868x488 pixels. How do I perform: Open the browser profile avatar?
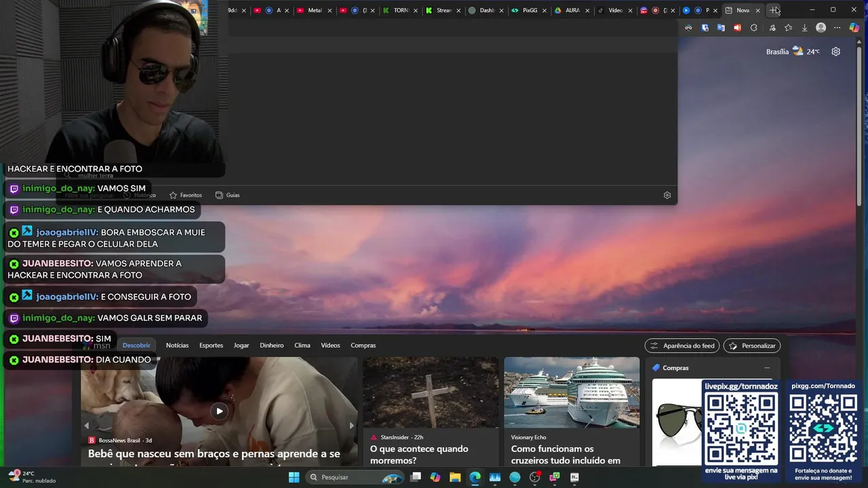821,28
